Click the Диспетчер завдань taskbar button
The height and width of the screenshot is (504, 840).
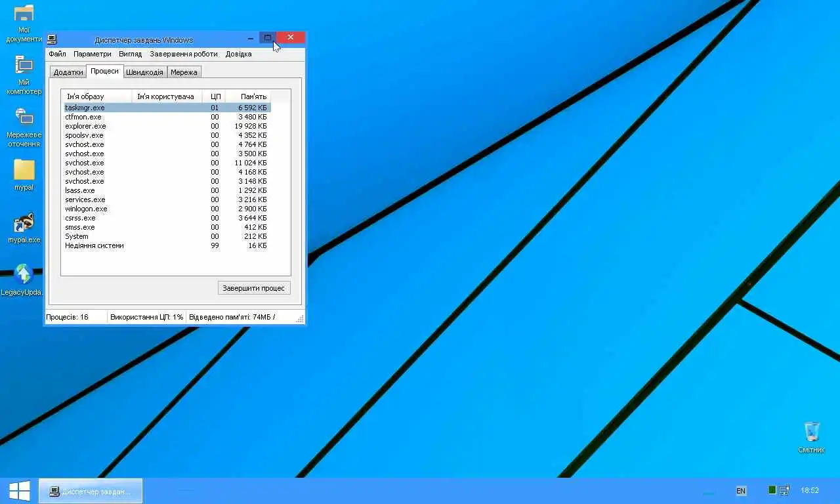91,491
